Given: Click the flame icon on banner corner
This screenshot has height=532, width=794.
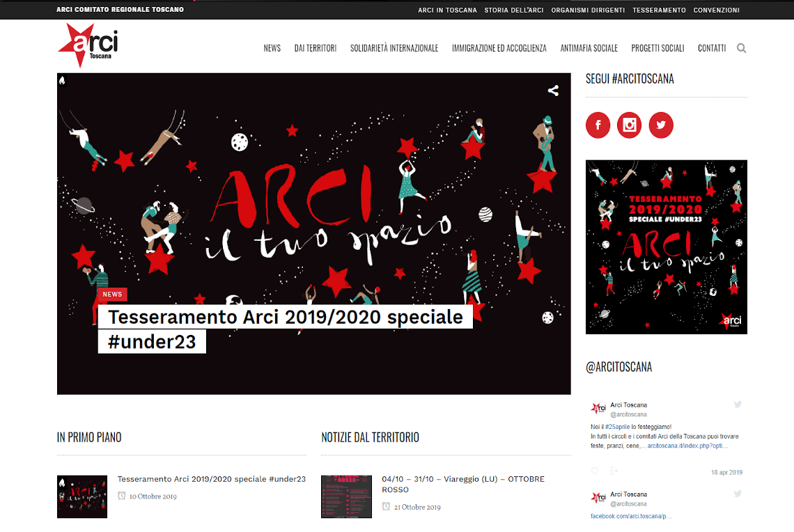Looking at the screenshot, I should point(62,80).
